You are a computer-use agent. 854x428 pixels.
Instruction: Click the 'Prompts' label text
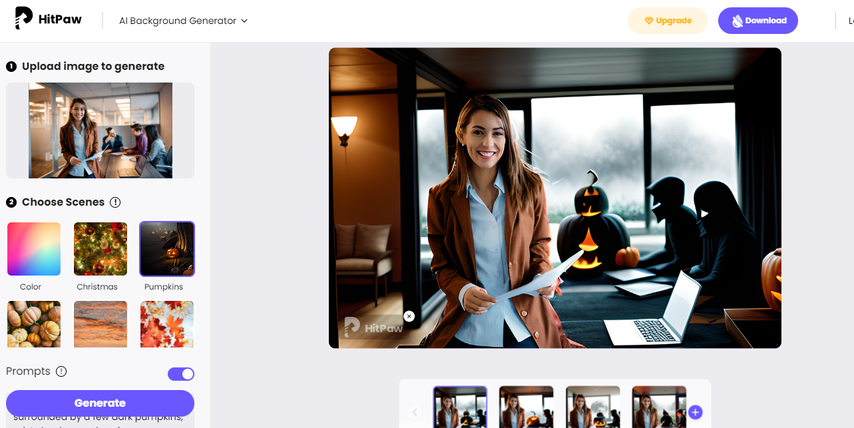28,371
